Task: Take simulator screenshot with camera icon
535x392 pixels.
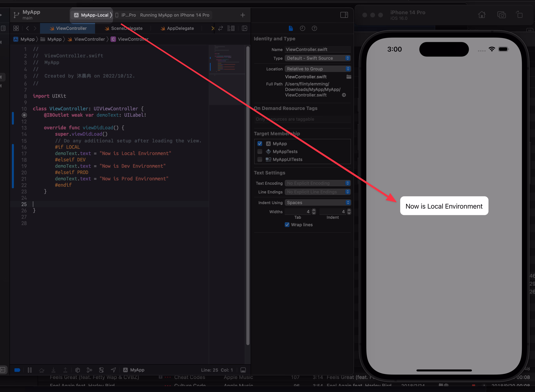Action: tap(501, 15)
